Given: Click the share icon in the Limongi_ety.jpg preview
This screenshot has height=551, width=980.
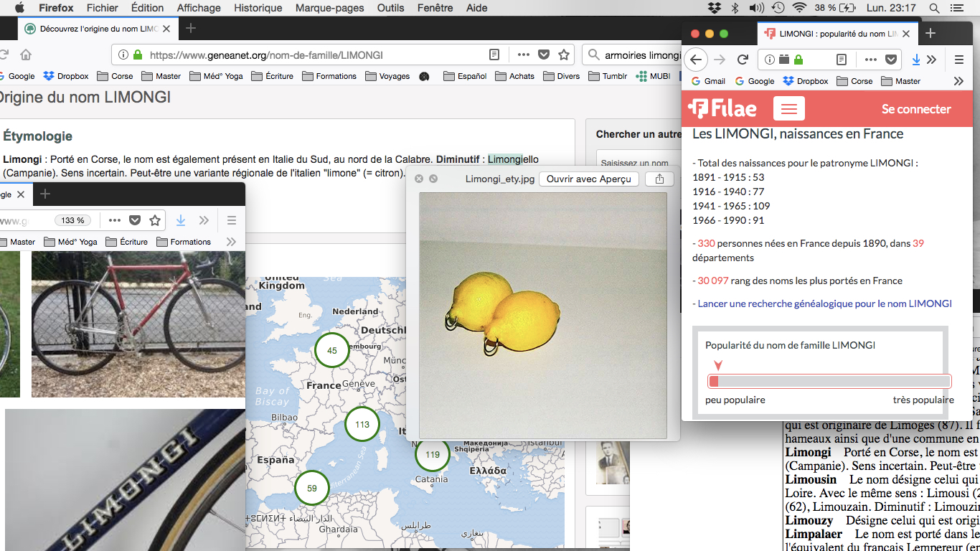Looking at the screenshot, I should click(x=659, y=179).
